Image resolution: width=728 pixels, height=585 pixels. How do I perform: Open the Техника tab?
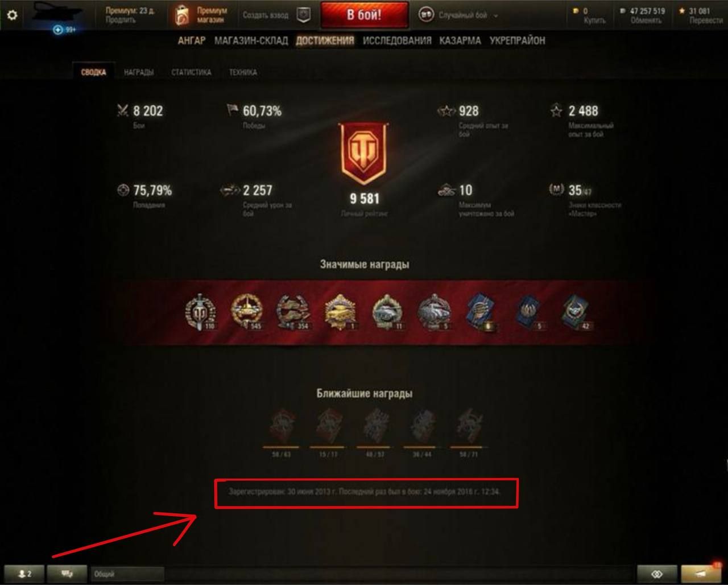point(243,72)
